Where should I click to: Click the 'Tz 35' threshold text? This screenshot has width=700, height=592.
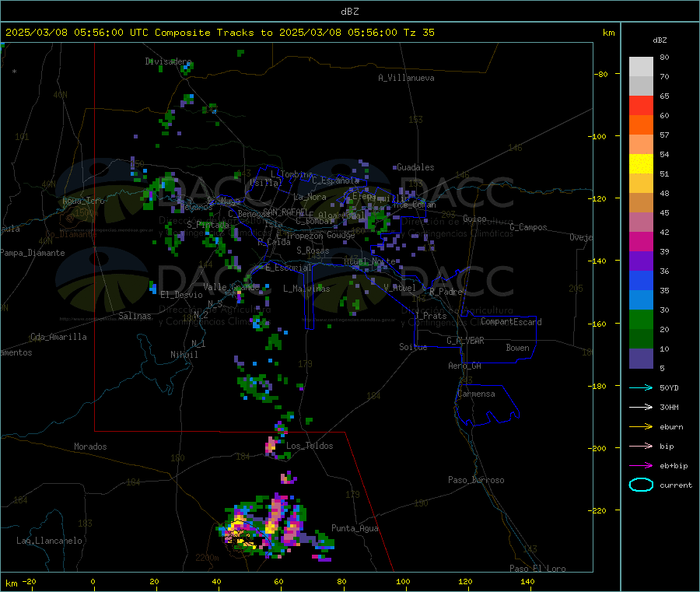click(x=418, y=33)
